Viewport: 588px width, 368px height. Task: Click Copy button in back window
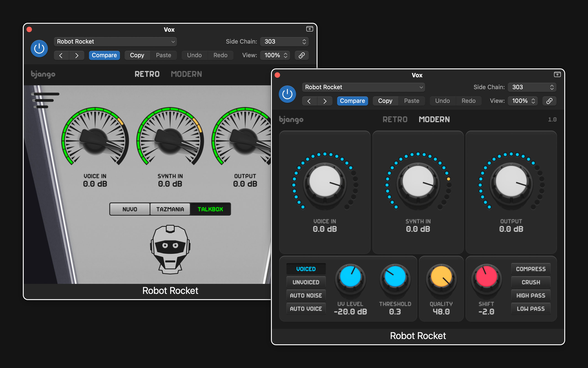coord(137,55)
